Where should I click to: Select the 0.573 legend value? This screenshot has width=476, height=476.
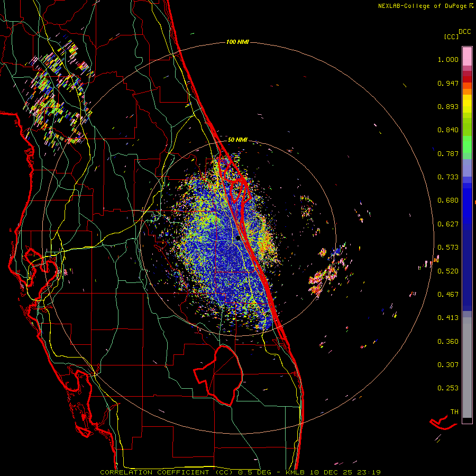pyautogui.click(x=448, y=248)
